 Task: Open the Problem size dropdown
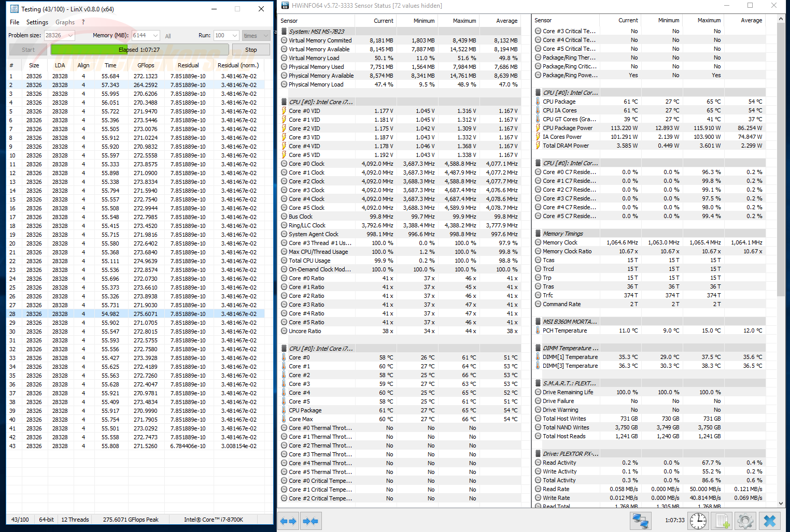pos(70,35)
